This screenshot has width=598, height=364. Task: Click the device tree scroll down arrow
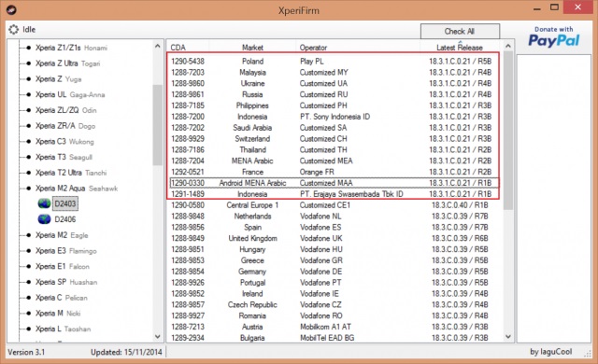pos(158,337)
